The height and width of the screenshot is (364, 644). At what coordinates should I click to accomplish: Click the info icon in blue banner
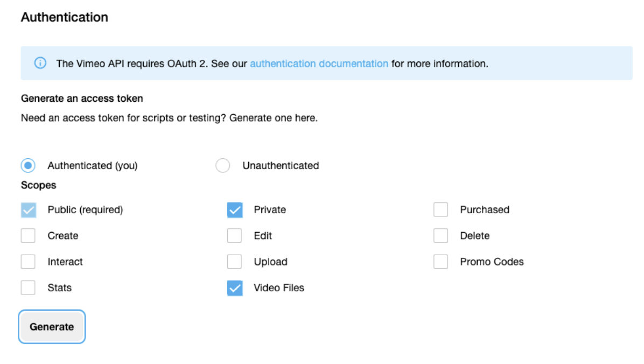(40, 63)
